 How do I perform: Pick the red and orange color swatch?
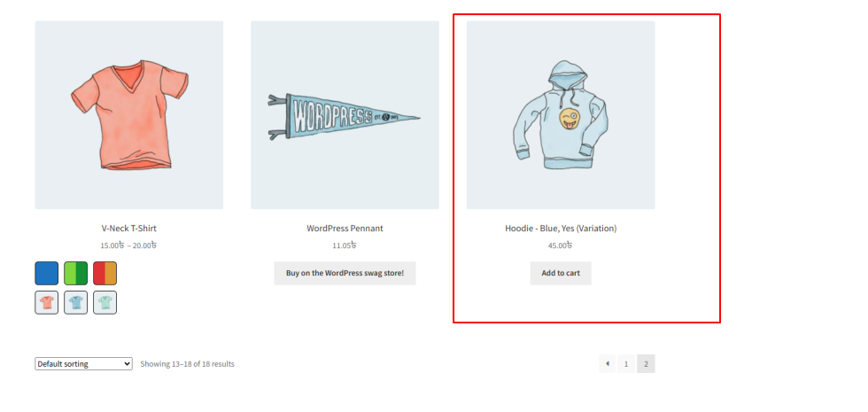tap(105, 274)
